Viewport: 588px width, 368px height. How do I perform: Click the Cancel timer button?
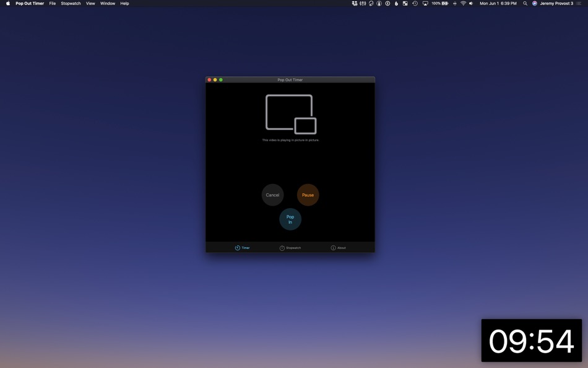click(272, 195)
